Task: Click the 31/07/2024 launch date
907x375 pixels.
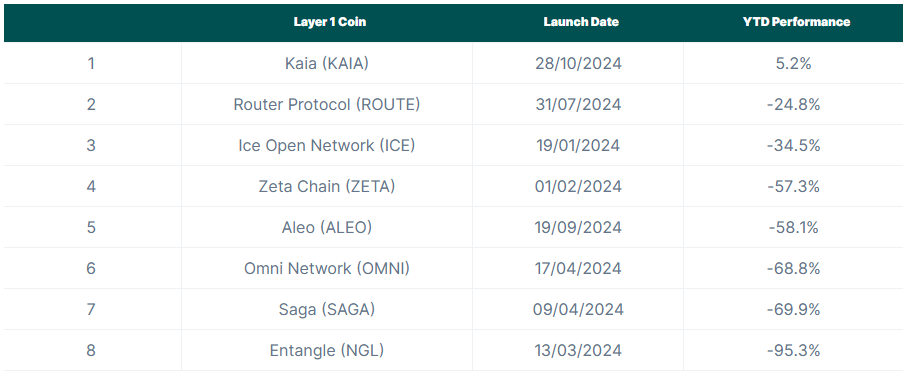Action: point(578,104)
